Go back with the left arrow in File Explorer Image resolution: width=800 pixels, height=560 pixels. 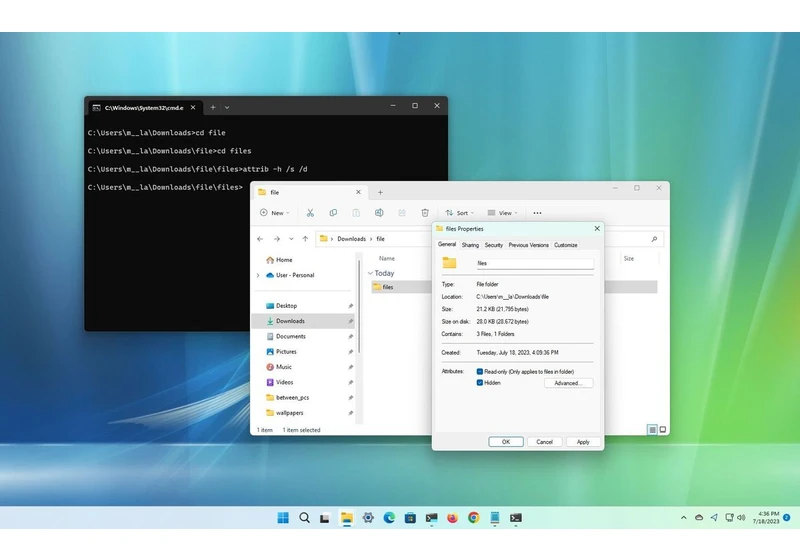tap(260, 239)
